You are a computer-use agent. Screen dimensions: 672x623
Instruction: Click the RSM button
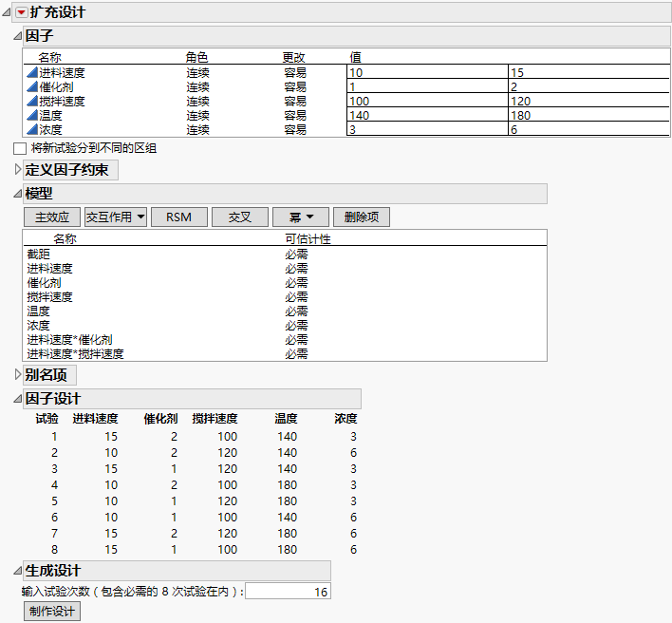[179, 217]
